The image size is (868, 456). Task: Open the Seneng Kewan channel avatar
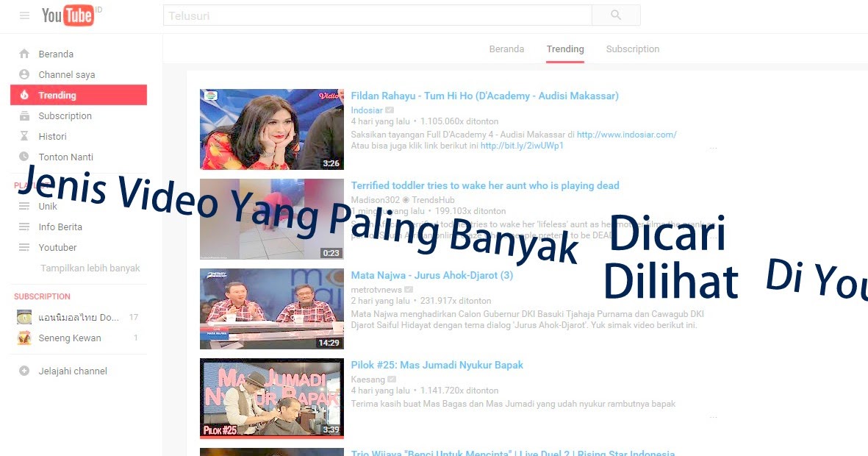click(23, 338)
